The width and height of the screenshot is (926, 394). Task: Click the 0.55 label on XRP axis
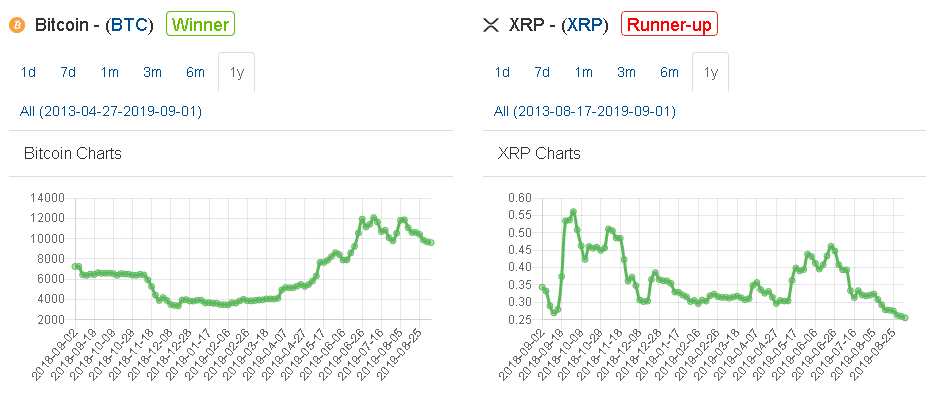(x=520, y=215)
